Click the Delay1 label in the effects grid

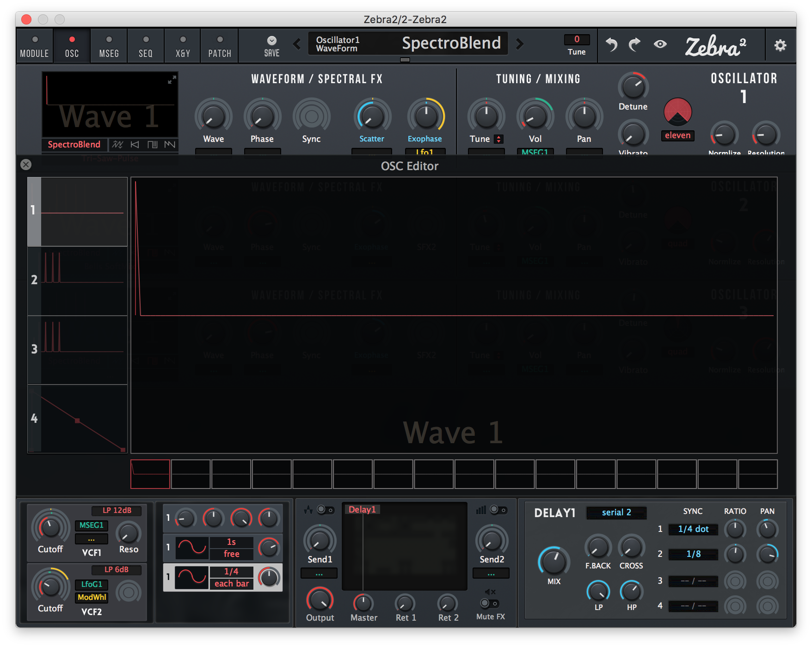pos(362,510)
